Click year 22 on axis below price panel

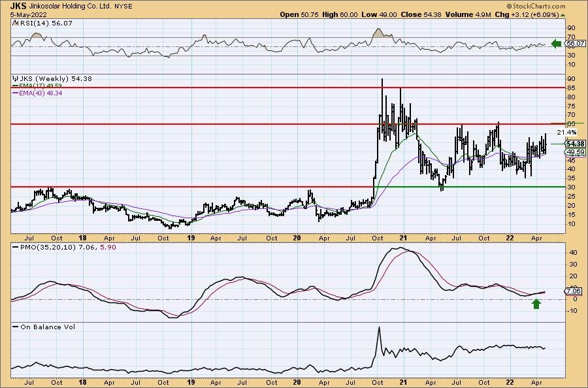click(x=510, y=238)
